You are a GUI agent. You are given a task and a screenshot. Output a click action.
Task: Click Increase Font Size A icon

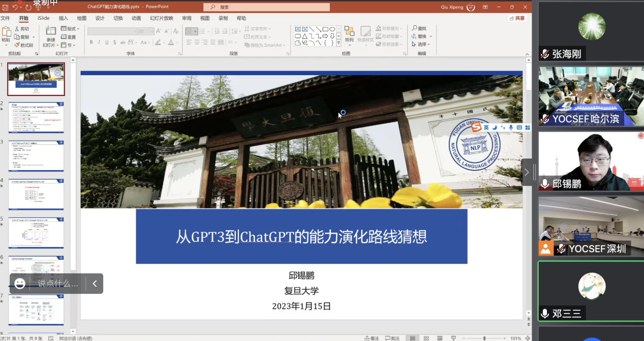159,31
